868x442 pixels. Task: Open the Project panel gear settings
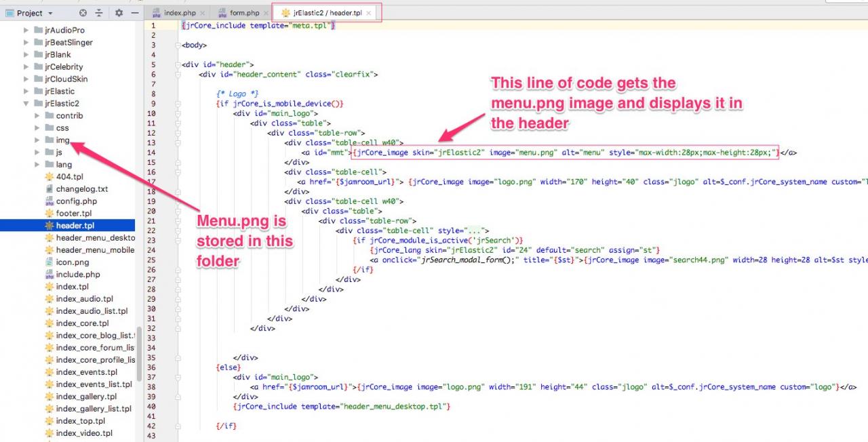(119, 13)
